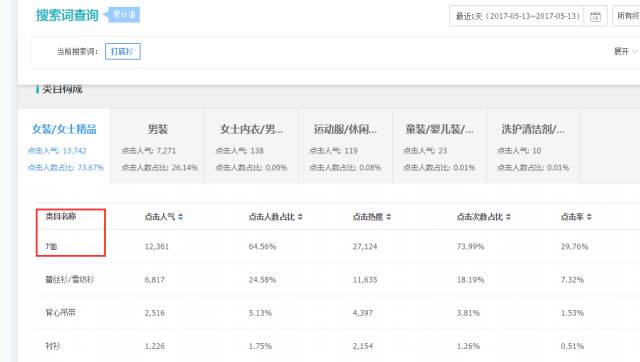Click the value 18.19% cell
640x362 pixels.
(x=470, y=280)
